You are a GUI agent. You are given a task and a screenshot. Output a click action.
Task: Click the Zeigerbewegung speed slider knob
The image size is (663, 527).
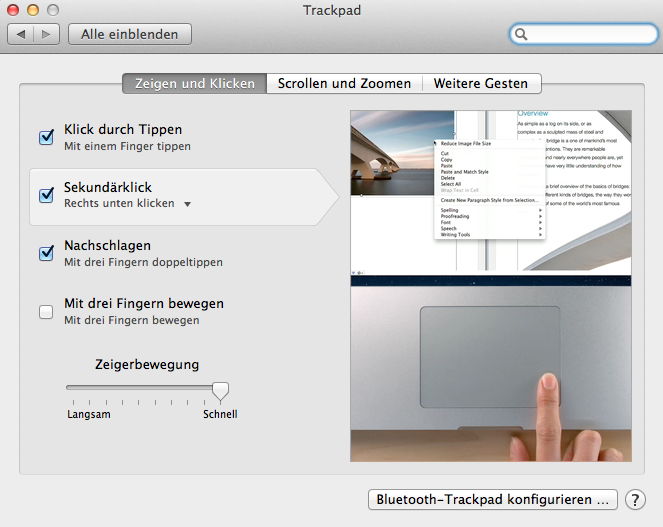[x=220, y=391]
